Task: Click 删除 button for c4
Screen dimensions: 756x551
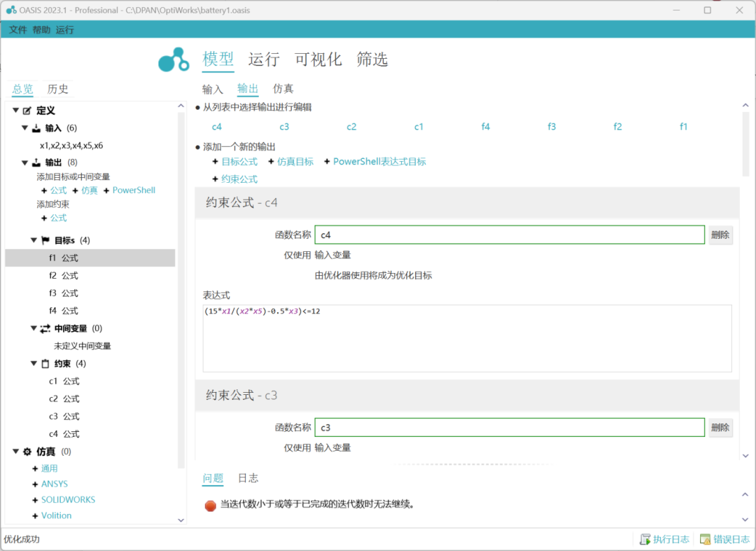Action: coord(720,235)
